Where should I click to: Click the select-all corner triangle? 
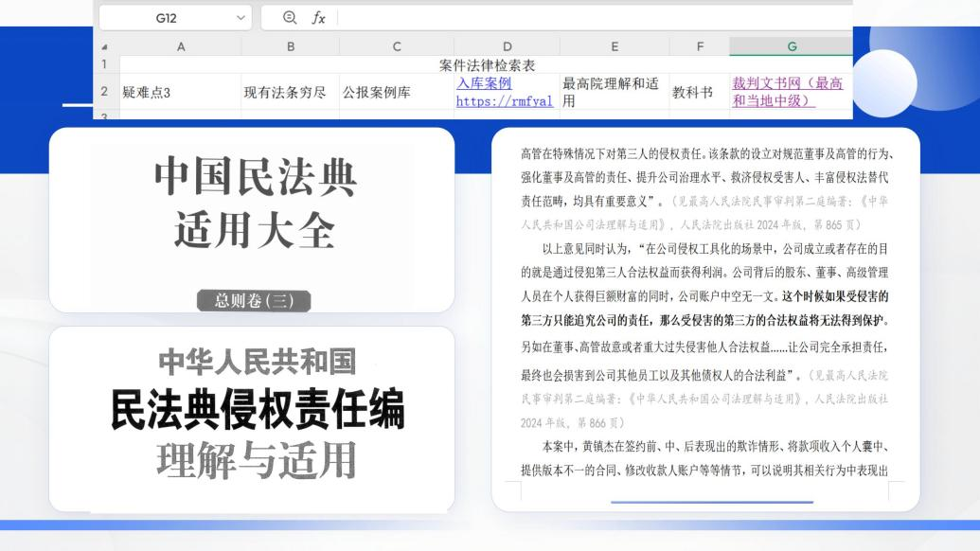(x=104, y=46)
